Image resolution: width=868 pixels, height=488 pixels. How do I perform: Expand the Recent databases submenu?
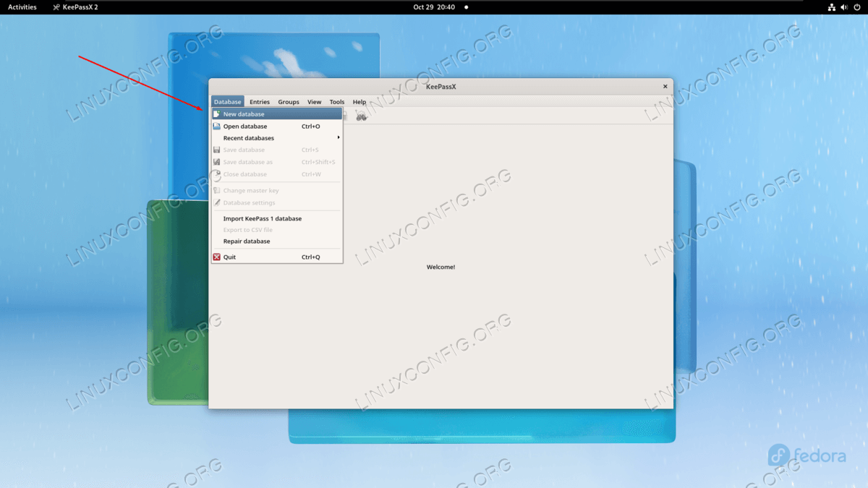(x=276, y=138)
